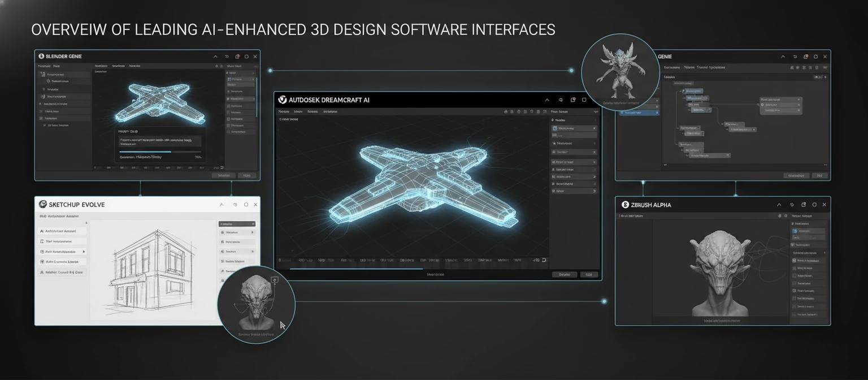Expand the arrow on SketchUp Evolve's third sidebar option
Image resolution: width=868 pixels, height=380 pixels.
[84, 252]
